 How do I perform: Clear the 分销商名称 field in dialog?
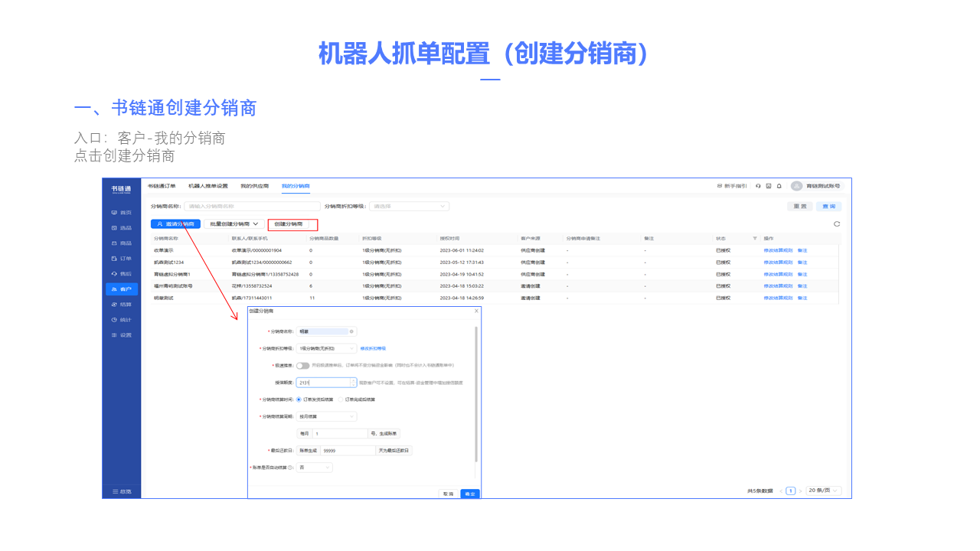pos(351,331)
